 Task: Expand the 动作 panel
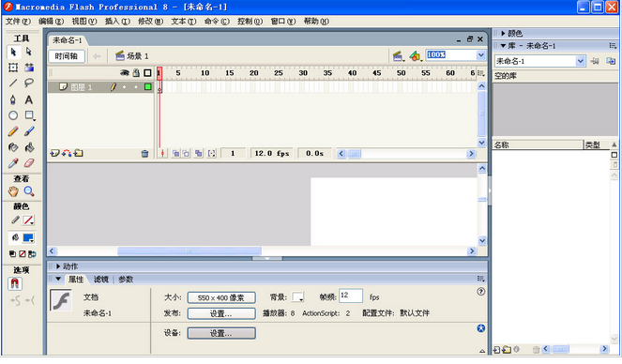tap(58, 266)
